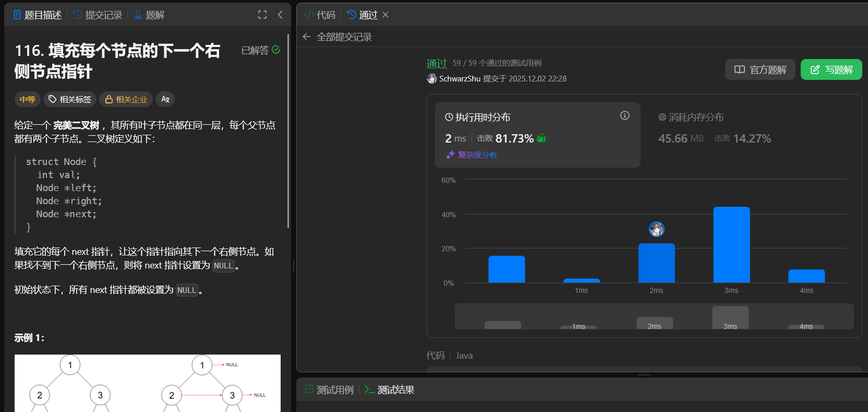Click the 官方题解 button

[x=760, y=69]
